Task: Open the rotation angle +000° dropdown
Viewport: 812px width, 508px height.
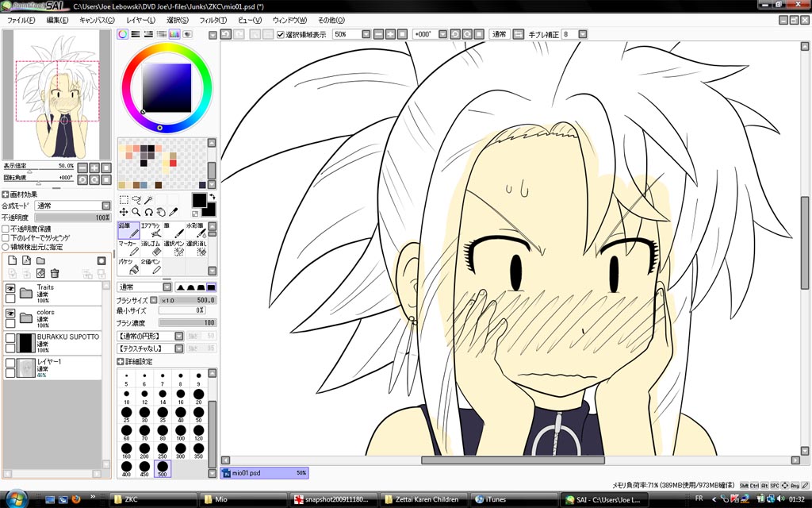Action: click(442, 34)
